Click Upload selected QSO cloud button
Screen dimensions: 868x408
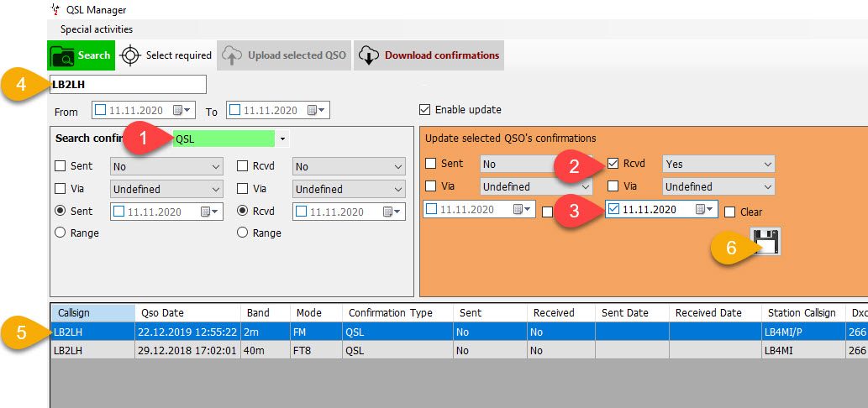(284, 55)
